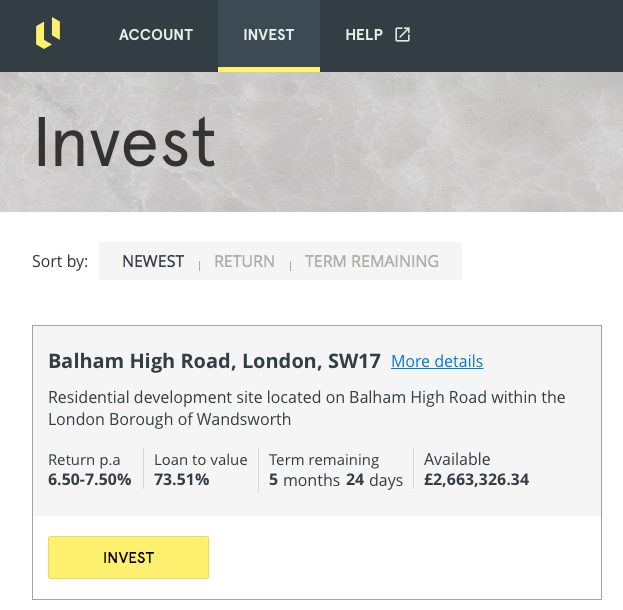
Task: Click the Return p.a label
Action: pos(84,460)
